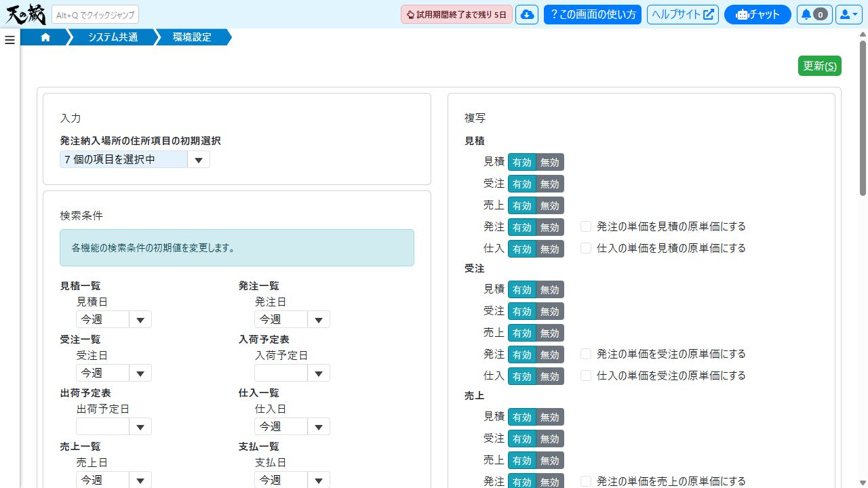The width and height of the screenshot is (868, 488).
Task: Set 見積 to 見積 copy to 無効
Action: 550,162
